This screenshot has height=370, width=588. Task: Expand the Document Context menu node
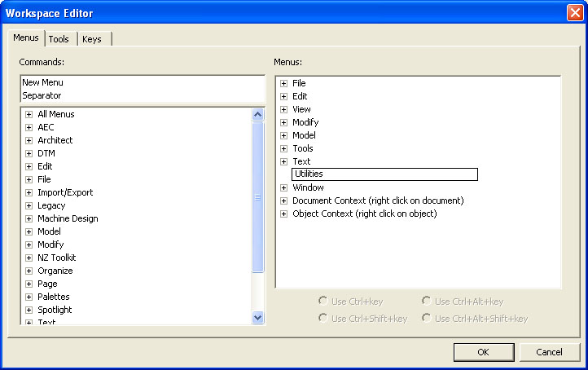(284, 200)
